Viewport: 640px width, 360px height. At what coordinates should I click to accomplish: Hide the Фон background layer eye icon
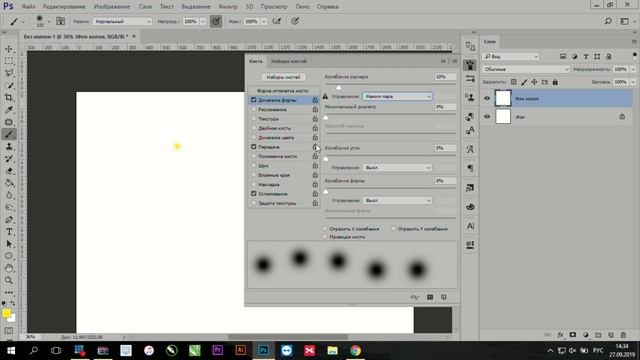pos(487,117)
